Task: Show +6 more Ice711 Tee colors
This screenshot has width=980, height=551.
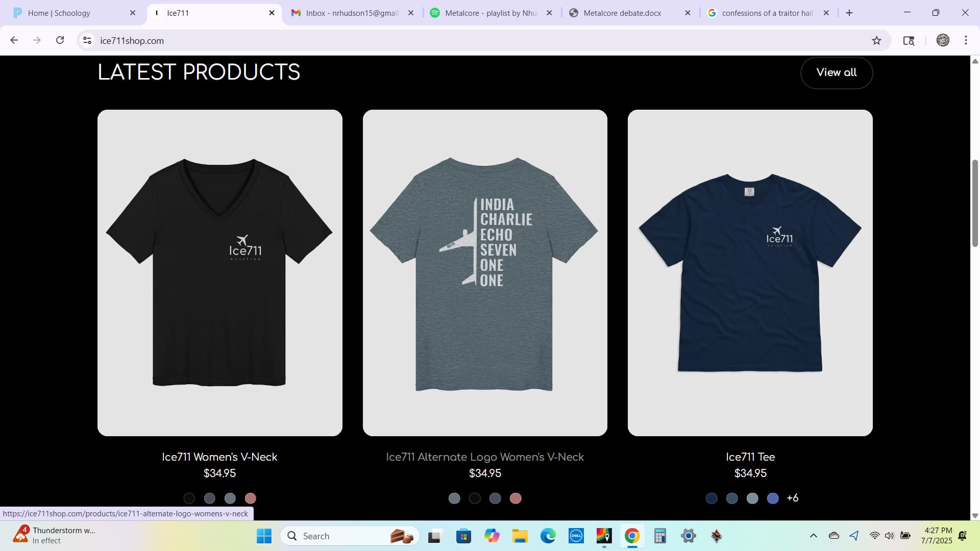Action: [x=793, y=498]
